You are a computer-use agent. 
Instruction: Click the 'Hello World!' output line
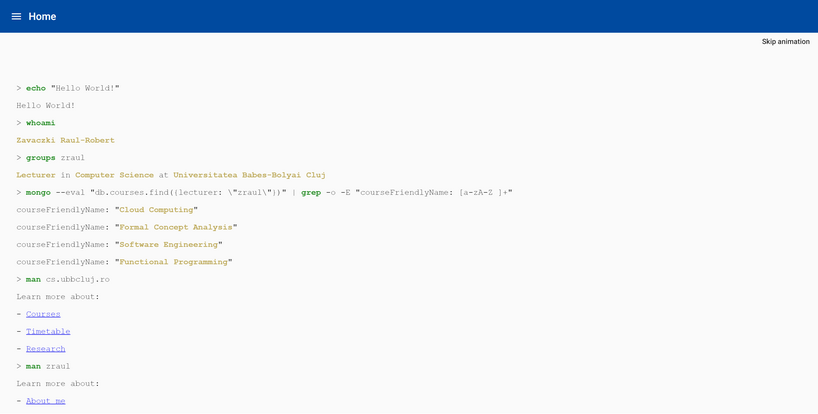[45, 105]
